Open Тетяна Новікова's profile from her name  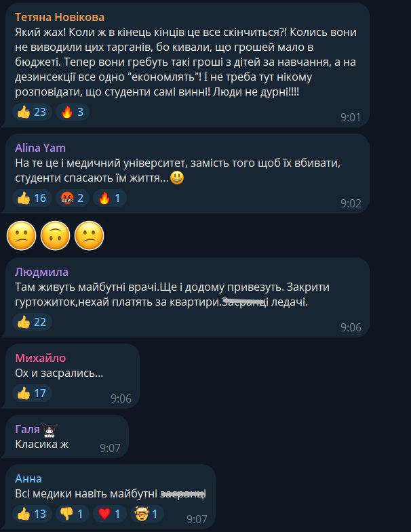click(x=60, y=17)
